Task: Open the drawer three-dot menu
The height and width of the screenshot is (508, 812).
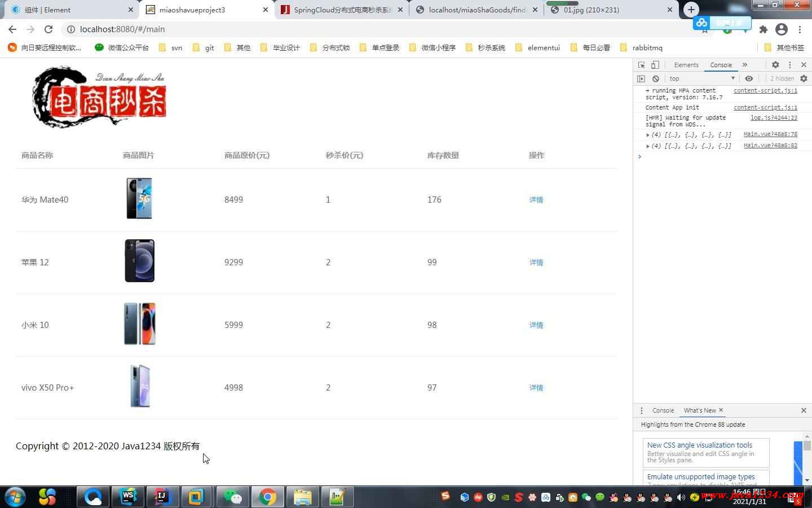Action: click(x=642, y=410)
